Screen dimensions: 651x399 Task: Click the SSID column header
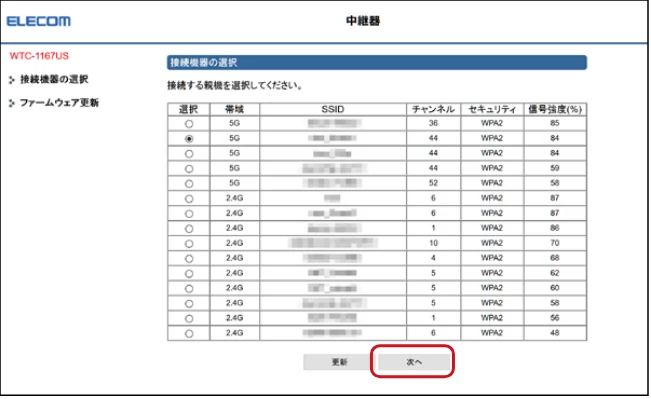[333, 109]
